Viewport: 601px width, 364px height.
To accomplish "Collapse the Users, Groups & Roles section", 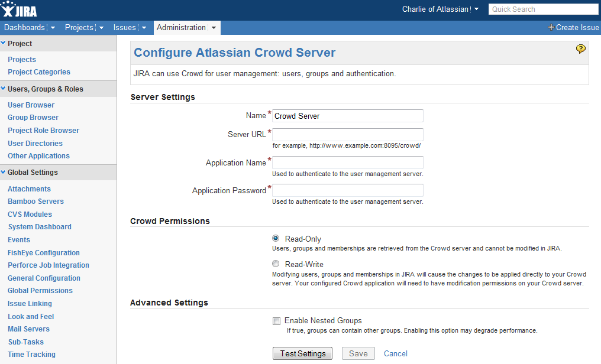I will coord(3,89).
